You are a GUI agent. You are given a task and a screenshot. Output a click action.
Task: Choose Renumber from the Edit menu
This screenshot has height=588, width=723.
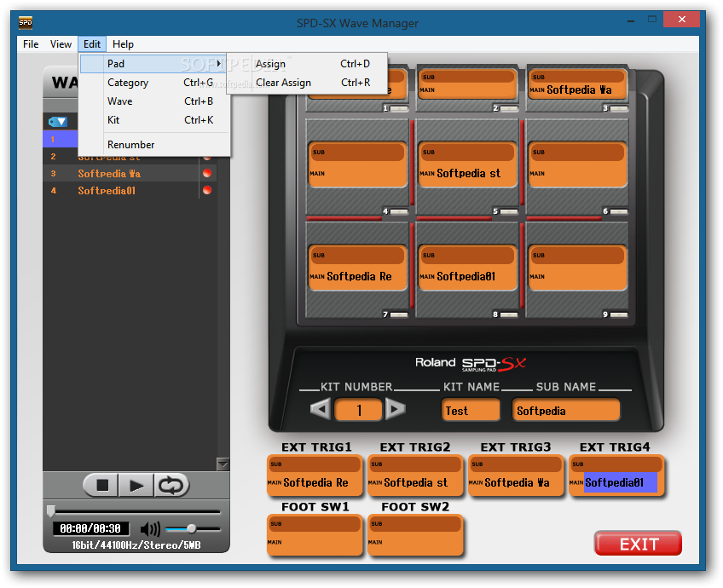[153, 145]
